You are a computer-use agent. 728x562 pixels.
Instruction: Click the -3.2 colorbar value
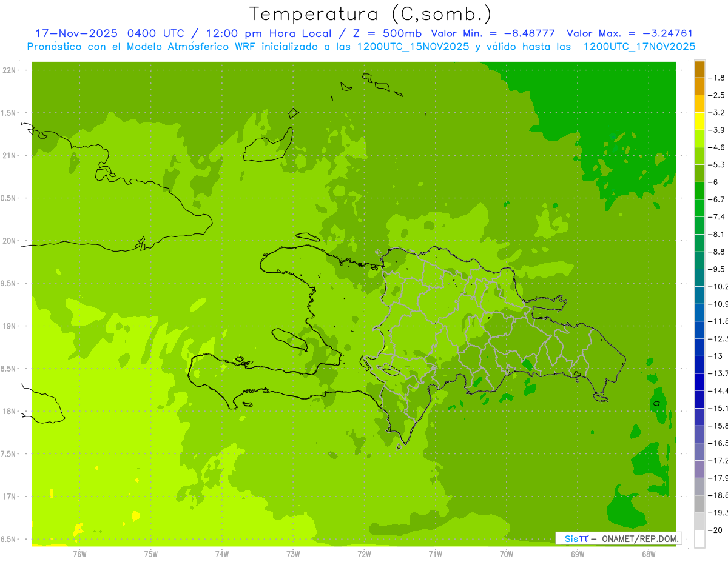[716, 113]
